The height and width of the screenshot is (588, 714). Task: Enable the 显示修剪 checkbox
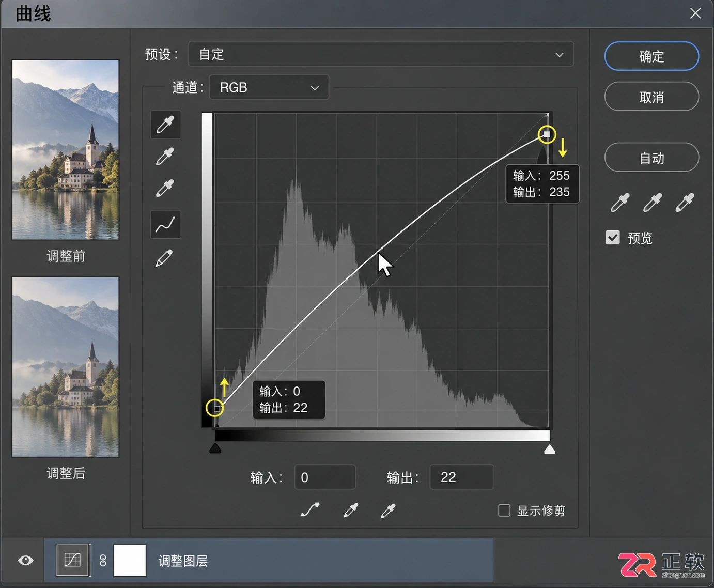(x=504, y=510)
